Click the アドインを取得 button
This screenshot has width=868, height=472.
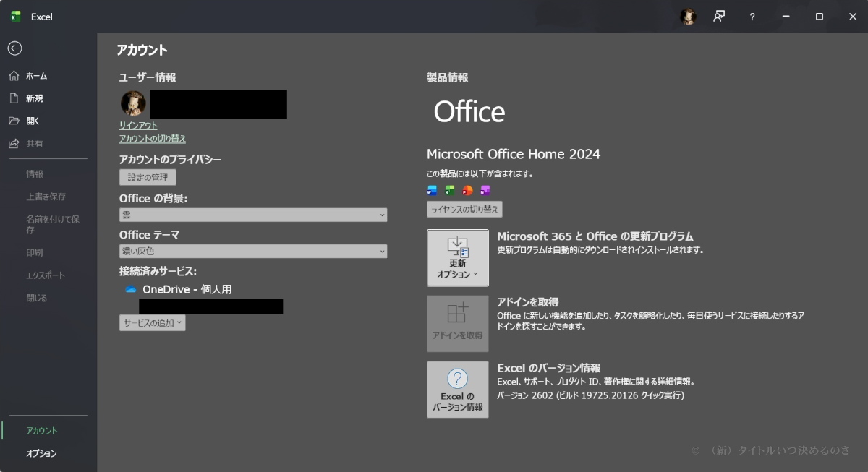pyautogui.click(x=458, y=324)
